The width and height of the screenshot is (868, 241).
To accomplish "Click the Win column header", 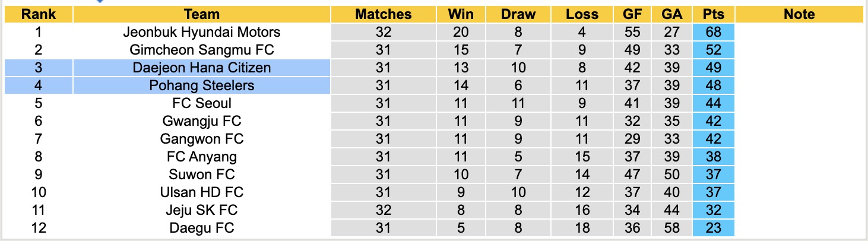I will [x=461, y=14].
